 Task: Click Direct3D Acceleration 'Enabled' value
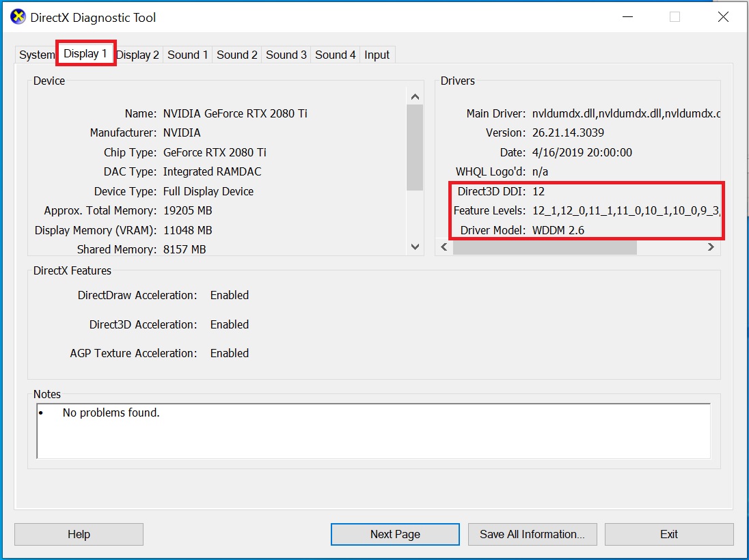pos(230,324)
